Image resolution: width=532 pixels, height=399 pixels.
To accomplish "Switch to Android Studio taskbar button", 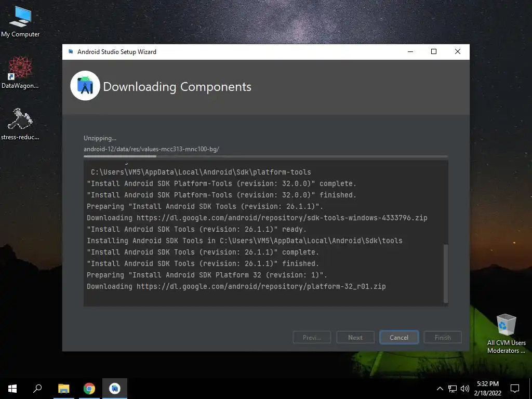I will click(x=115, y=389).
